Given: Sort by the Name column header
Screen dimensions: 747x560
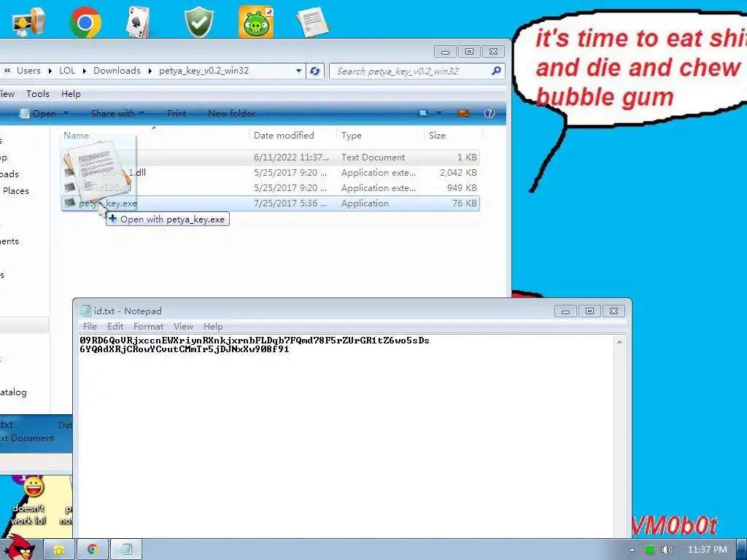Looking at the screenshot, I should (155, 135).
